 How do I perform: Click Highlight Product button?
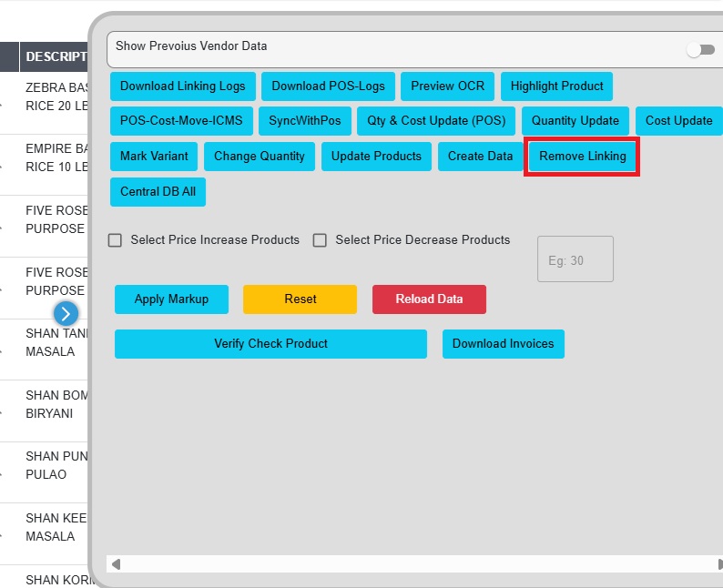click(x=556, y=86)
